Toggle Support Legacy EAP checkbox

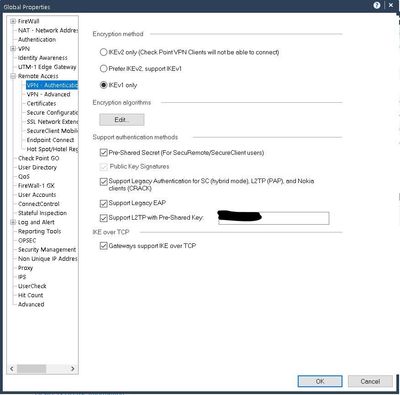point(104,203)
